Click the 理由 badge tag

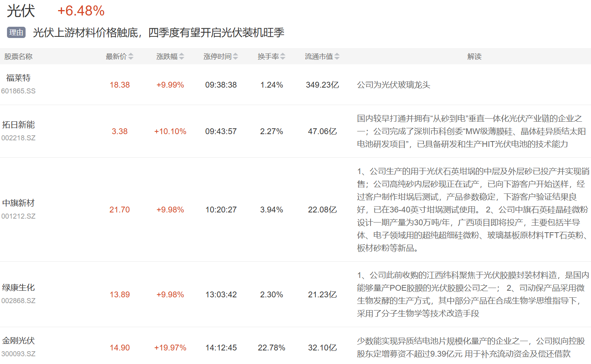16,33
